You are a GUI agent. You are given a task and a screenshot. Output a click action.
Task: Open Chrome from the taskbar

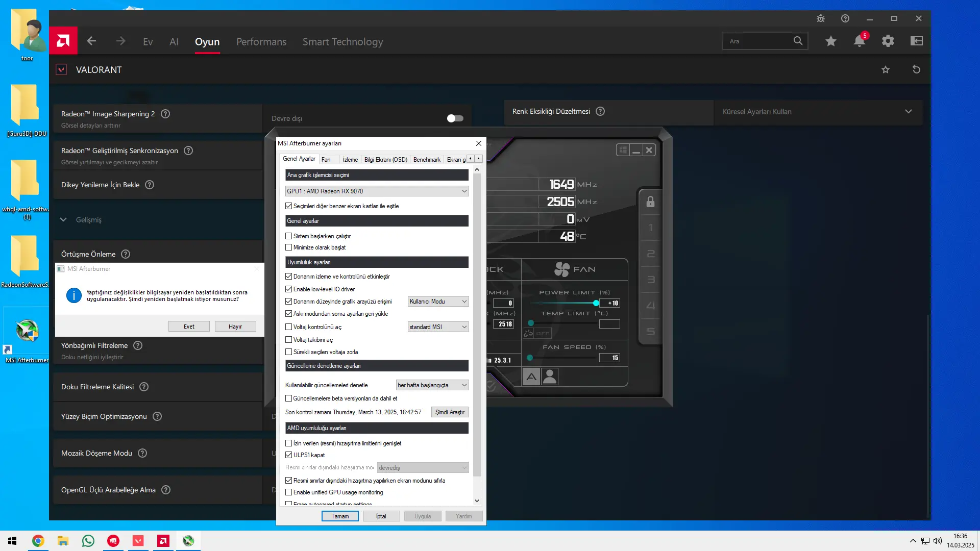click(38, 541)
